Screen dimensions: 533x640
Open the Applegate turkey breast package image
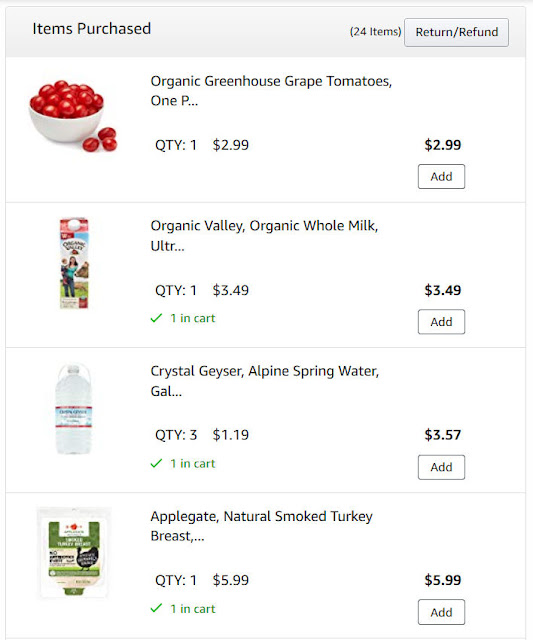[x=74, y=553]
